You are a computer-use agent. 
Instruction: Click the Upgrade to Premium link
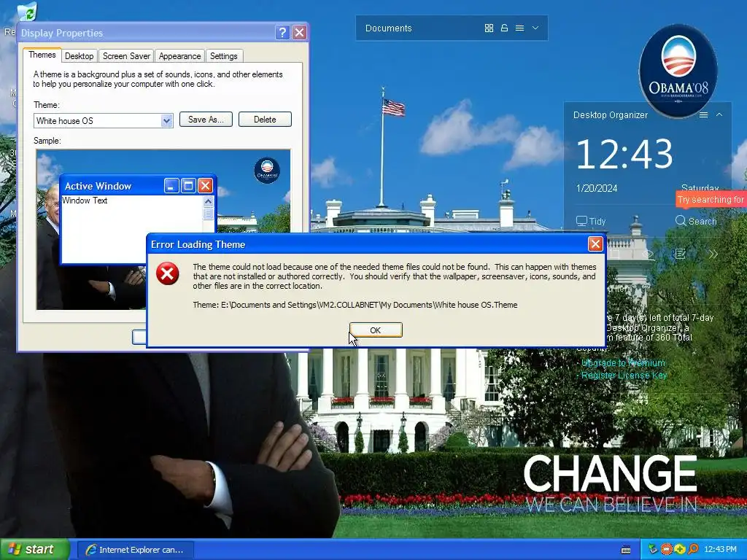coord(623,363)
